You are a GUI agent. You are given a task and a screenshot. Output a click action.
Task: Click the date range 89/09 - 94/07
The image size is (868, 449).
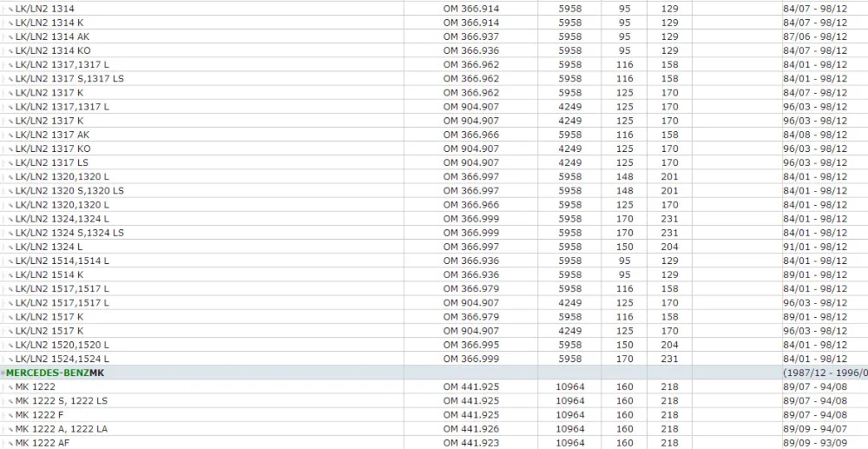(815, 429)
